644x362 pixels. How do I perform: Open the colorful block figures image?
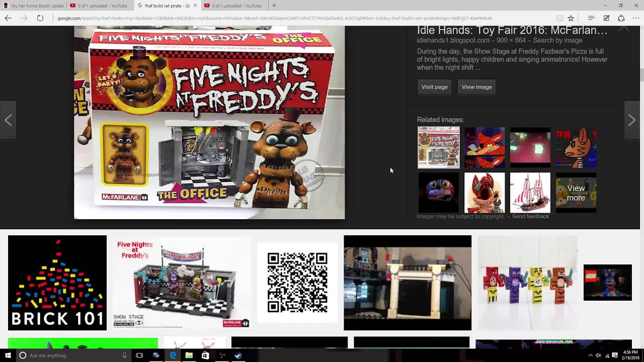click(x=527, y=283)
